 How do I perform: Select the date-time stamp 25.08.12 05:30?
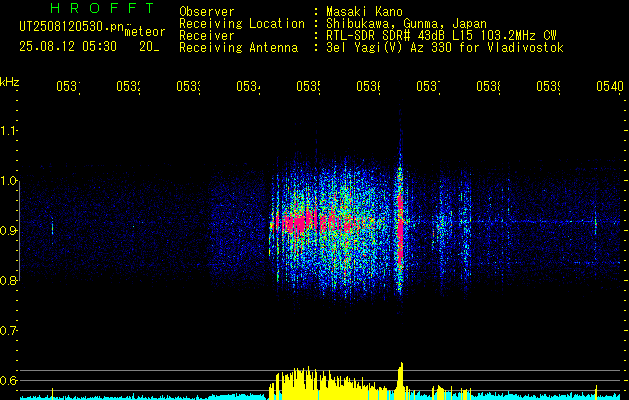68,47
